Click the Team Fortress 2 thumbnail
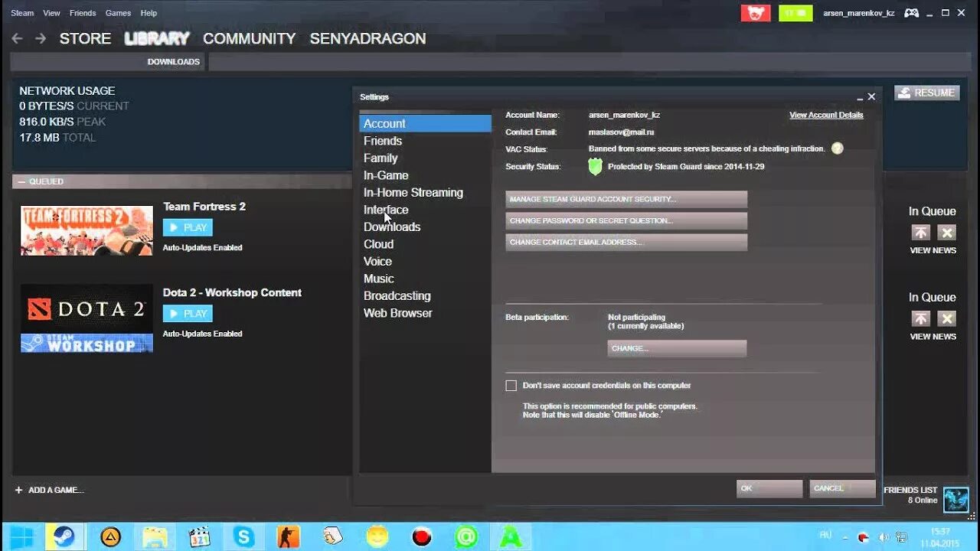 click(87, 230)
